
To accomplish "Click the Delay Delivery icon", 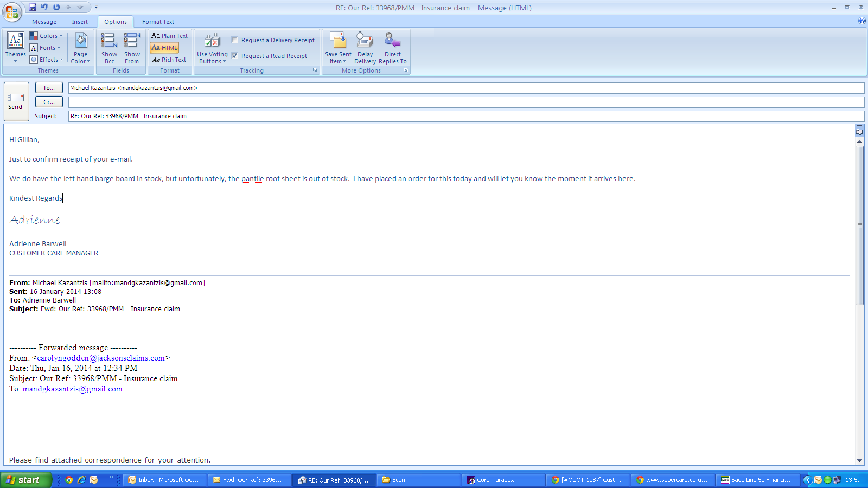I will (x=365, y=48).
